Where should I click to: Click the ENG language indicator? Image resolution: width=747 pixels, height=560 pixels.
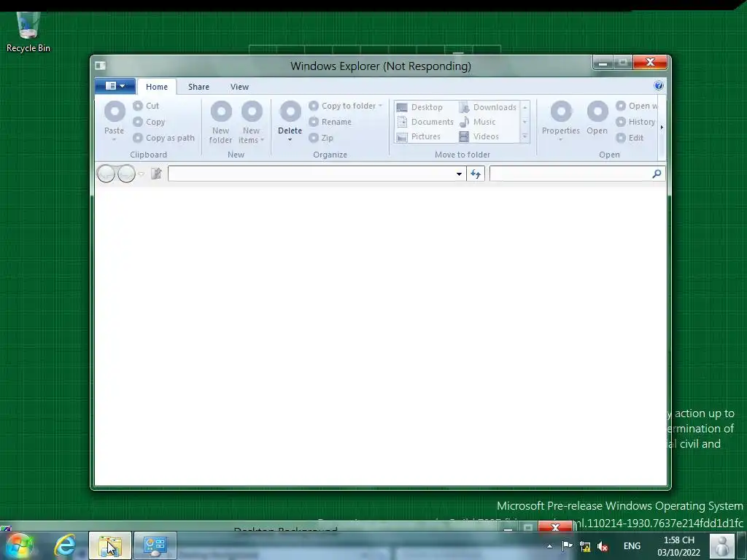632,546
